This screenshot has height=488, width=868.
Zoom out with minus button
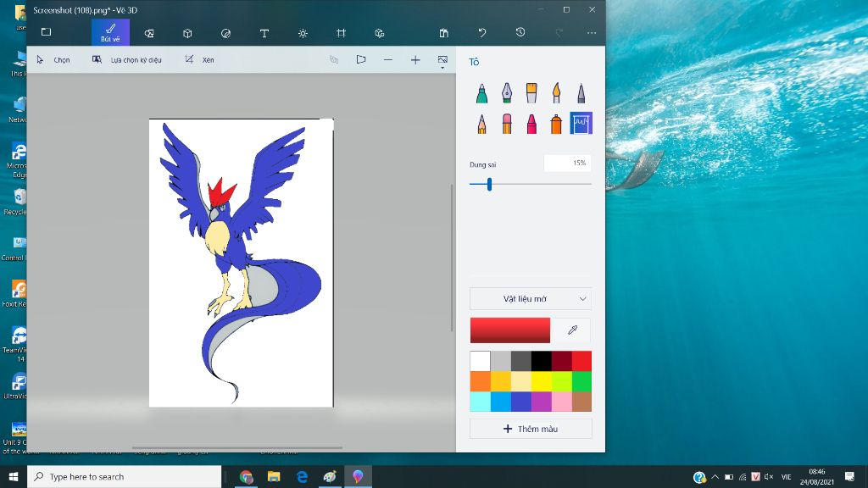click(388, 60)
